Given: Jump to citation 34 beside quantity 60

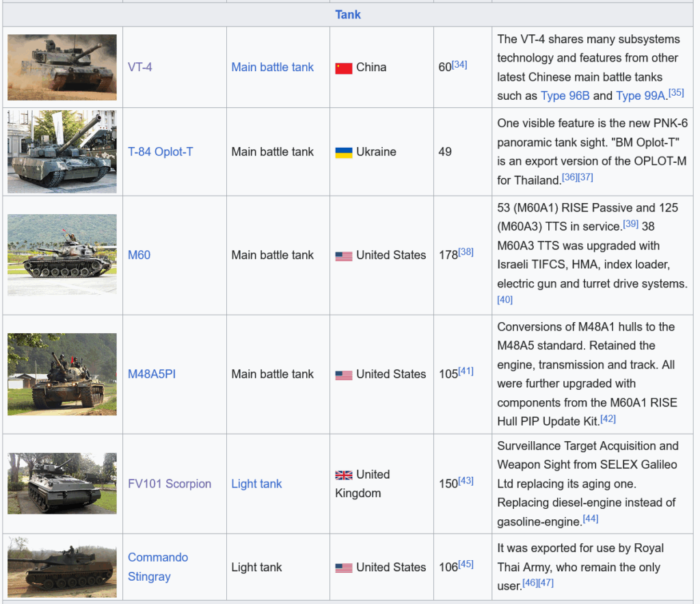Looking at the screenshot, I should coord(459,65).
